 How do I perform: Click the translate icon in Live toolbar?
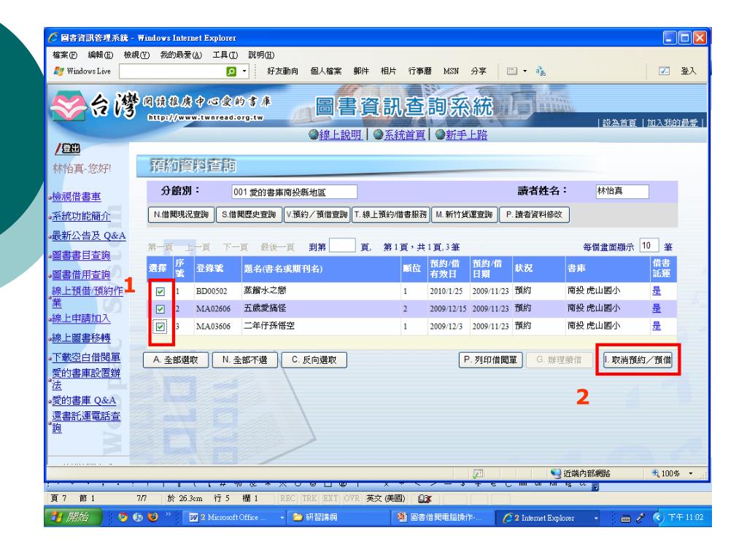tap(541, 71)
